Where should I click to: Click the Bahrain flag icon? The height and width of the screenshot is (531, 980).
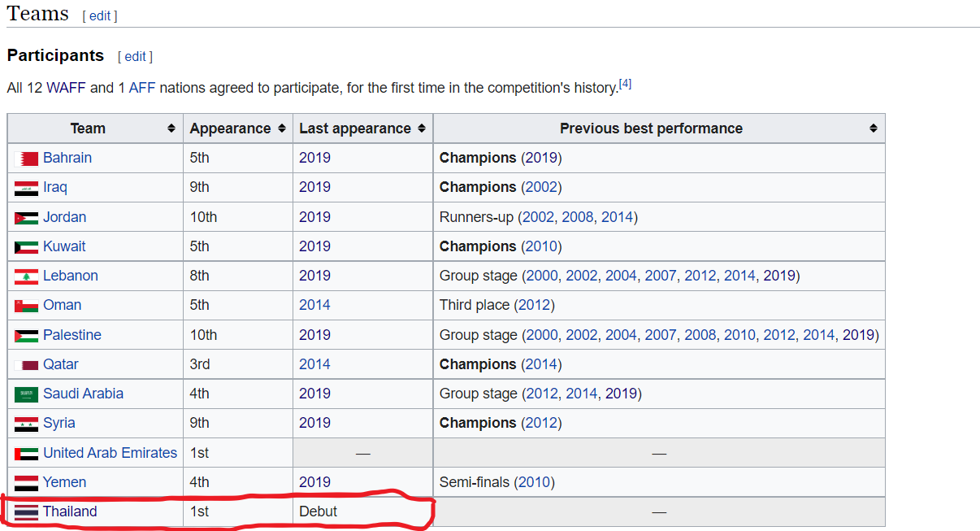point(26,159)
